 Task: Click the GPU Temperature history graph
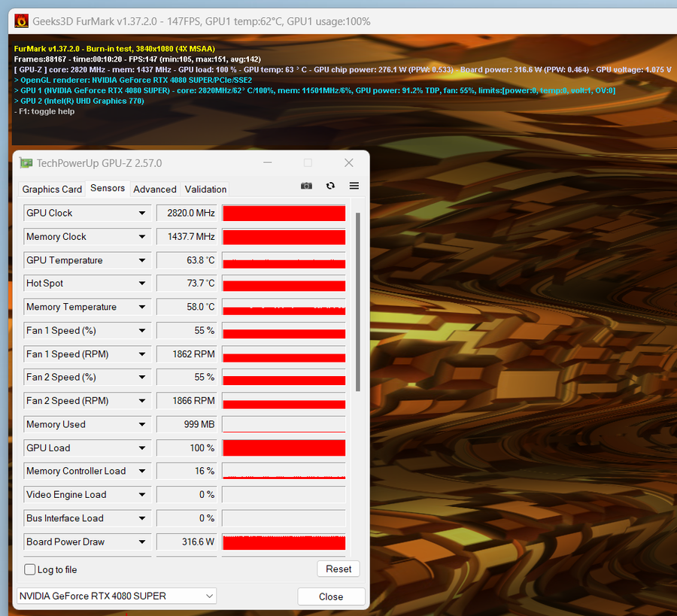click(284, 260)
